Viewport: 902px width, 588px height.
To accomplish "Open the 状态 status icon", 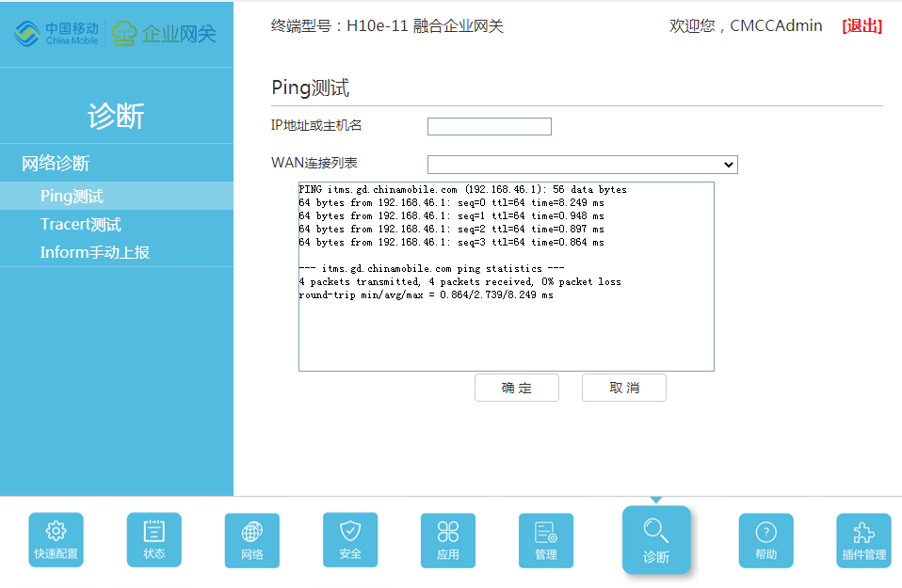I will tap(154, 539).
